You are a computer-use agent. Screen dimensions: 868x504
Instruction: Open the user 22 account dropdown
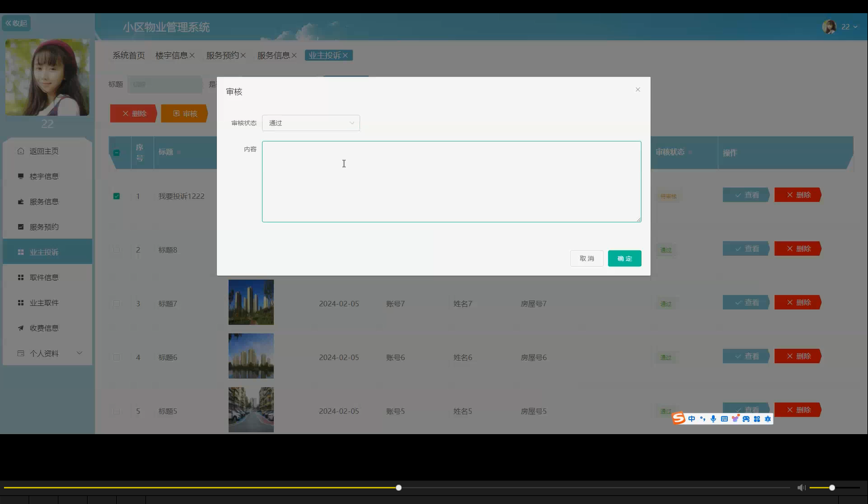coord(847,26)
